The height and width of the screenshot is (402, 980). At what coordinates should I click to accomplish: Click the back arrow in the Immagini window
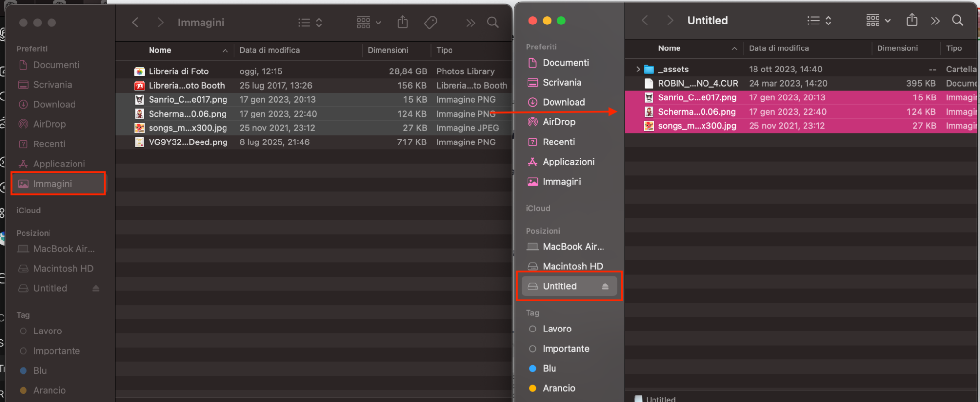135,23
